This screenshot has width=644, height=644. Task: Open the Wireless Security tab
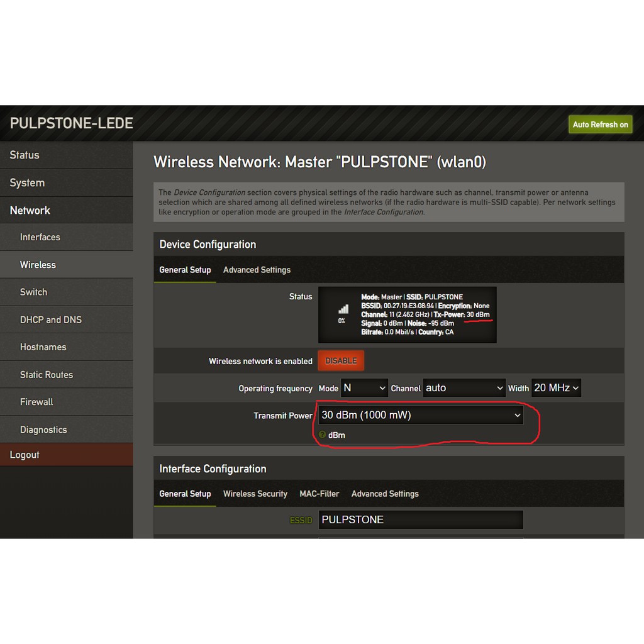(x=255, y=494)
